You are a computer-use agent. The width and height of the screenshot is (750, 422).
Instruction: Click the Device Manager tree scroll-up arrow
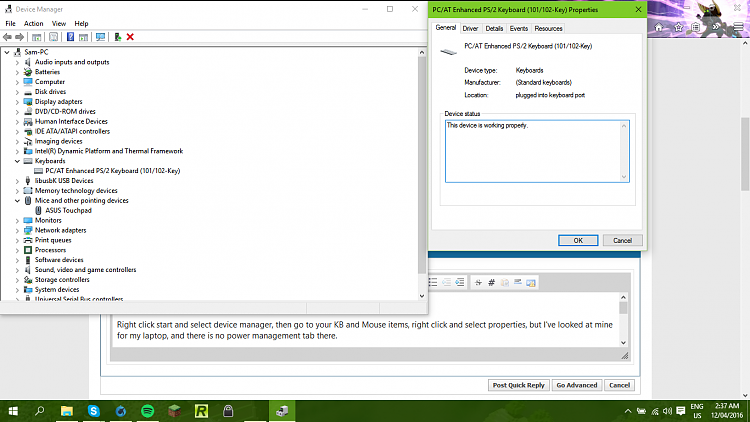pos(422,52)
